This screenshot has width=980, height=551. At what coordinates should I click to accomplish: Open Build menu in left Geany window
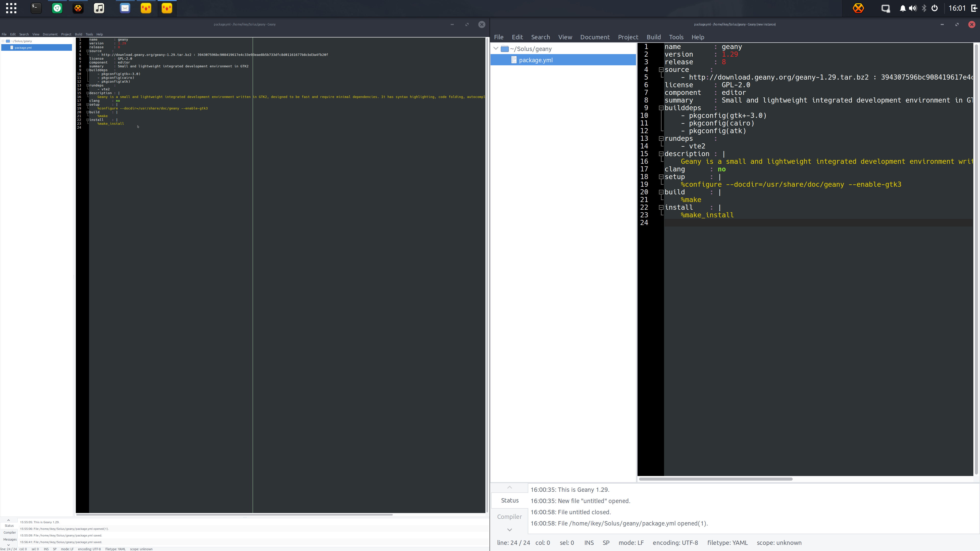tap(78, 34)
